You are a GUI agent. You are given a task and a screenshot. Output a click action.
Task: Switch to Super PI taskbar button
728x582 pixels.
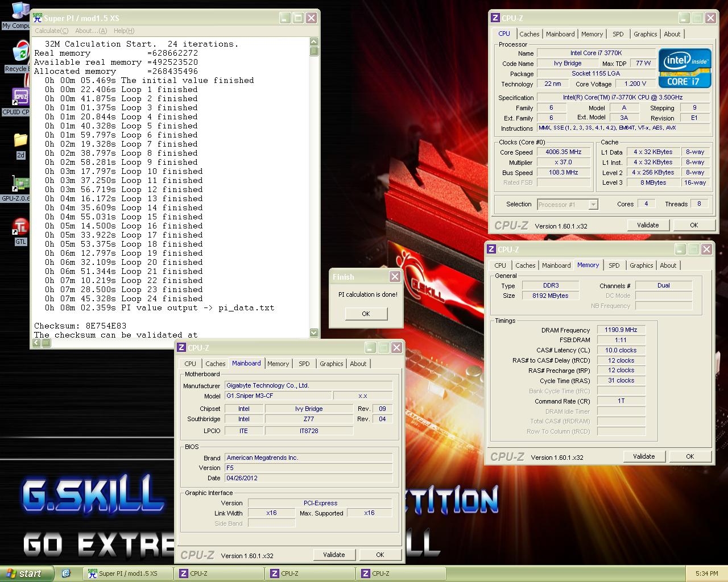tap(127, 573)
